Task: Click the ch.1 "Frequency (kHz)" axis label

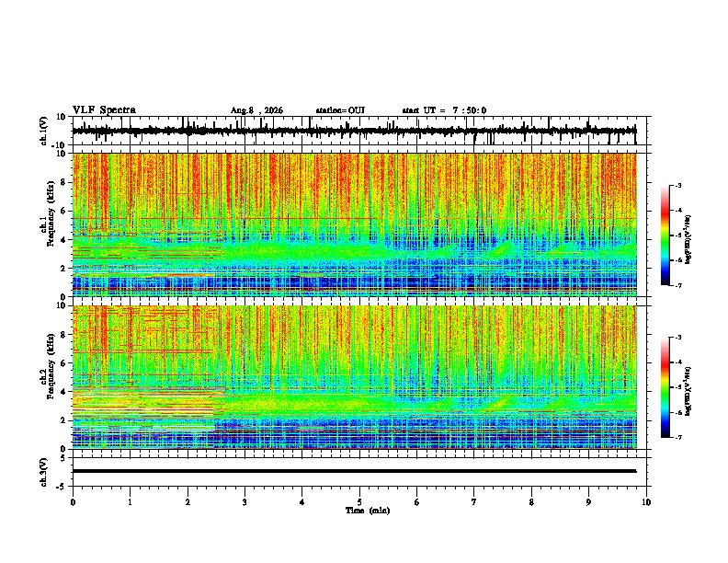Action: 51,212
